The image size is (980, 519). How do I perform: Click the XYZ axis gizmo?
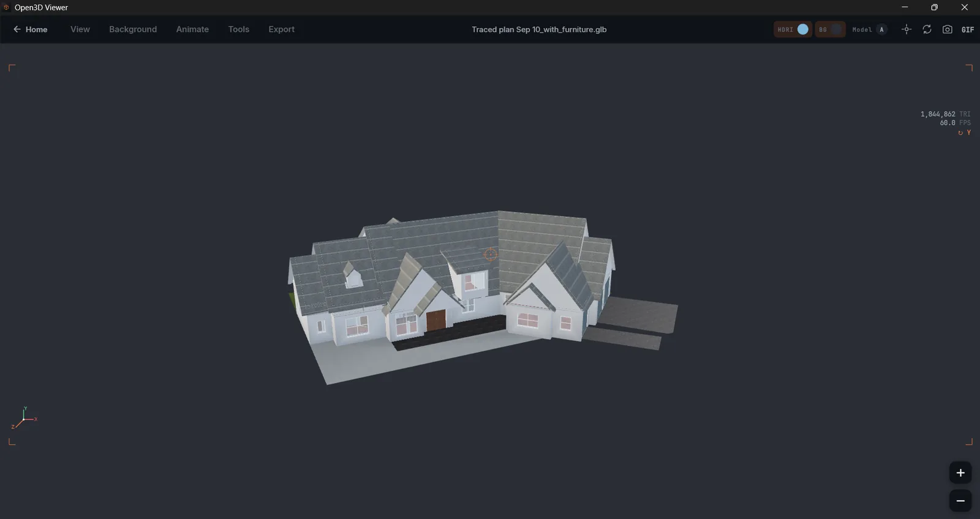coord(24,419)
